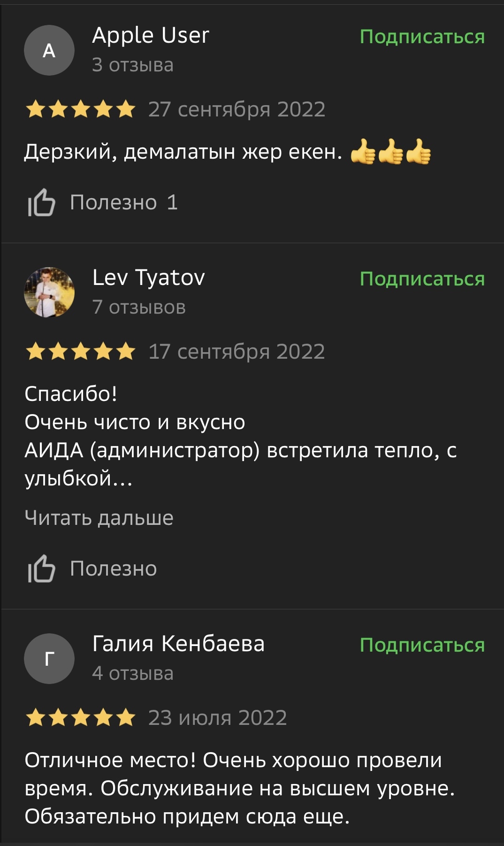The image size is (504, 846).
Task: Open Lev Tyatov's profile name
Action: [148, 277]
